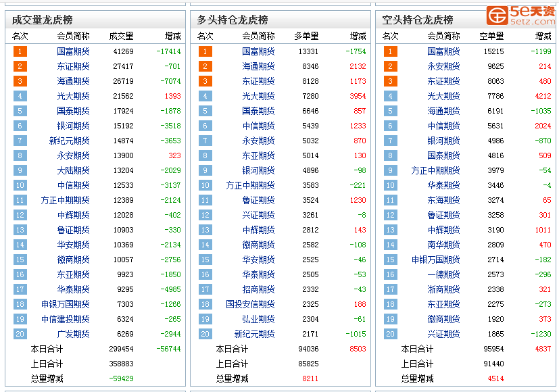Image resolution: width=559 pixels, height=392 pixels.
Task: Select change value -17414
Action: tap(168, 51)
